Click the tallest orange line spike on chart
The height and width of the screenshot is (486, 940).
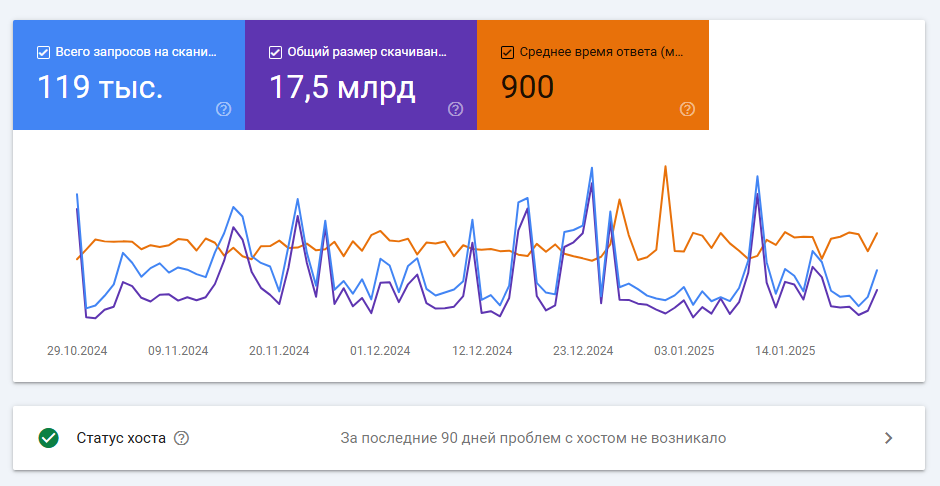point(665,167)
